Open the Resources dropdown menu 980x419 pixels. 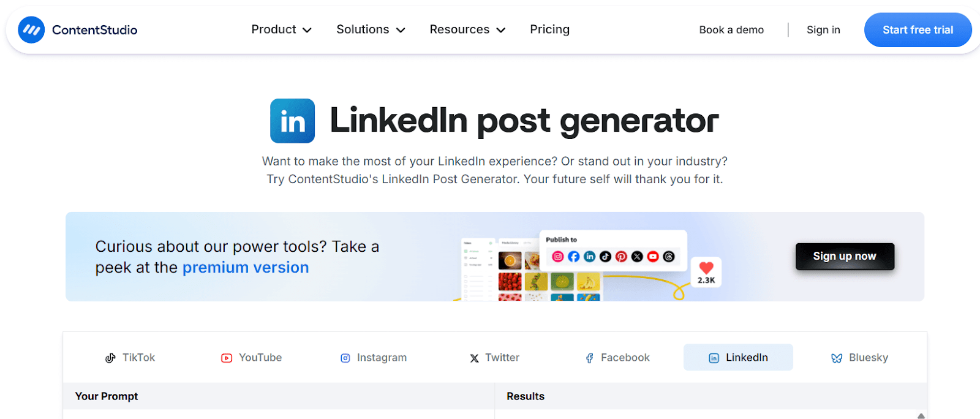tap(467, 29)
